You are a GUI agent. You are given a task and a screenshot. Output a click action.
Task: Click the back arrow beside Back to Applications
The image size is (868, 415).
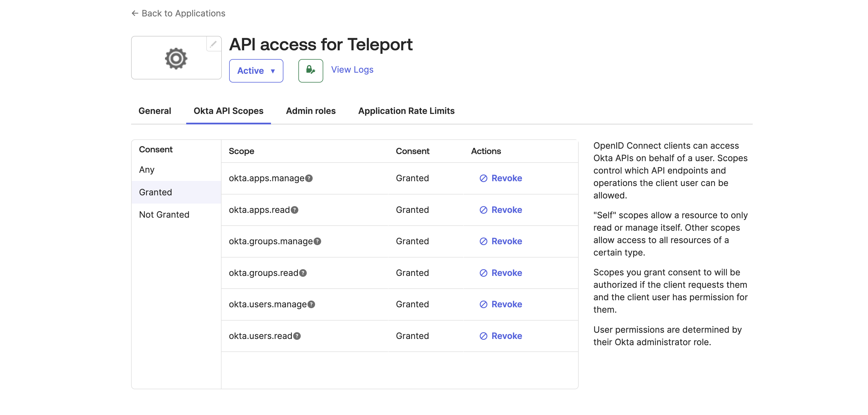pos(134,13)
